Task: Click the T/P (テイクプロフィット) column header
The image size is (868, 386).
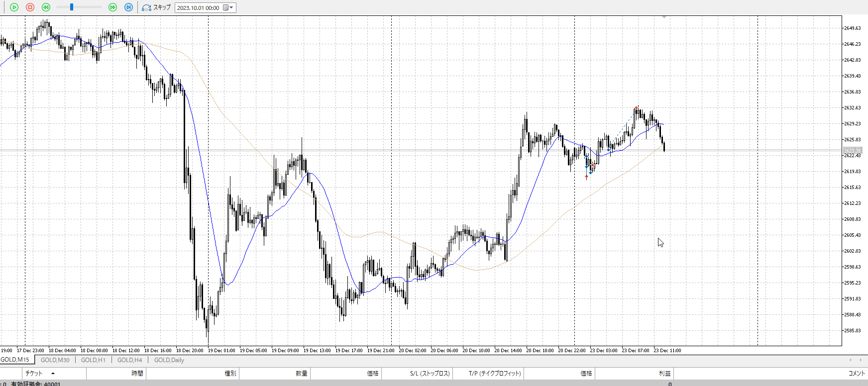Action: [494, 374]
